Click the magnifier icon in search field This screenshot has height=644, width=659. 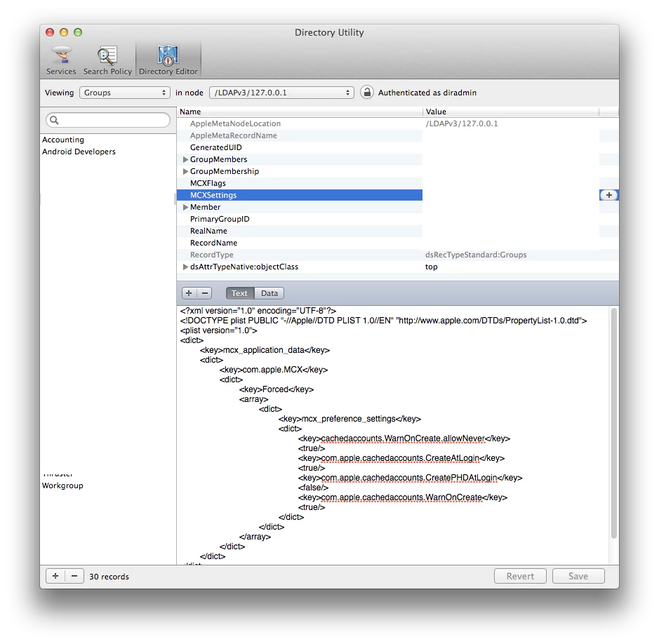pos(54,120)
